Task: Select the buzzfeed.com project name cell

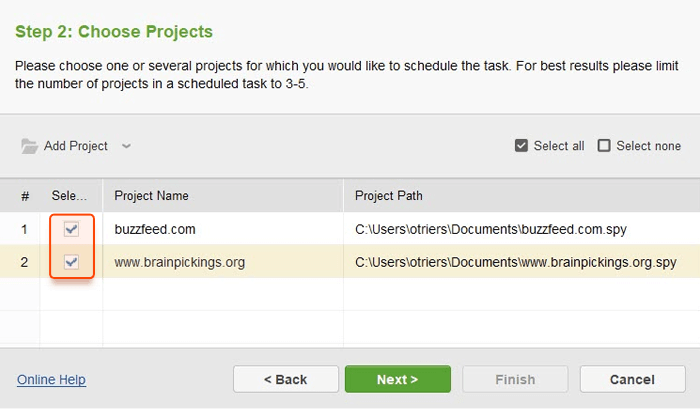Action: pyautogui.click(x=223, y=230)
